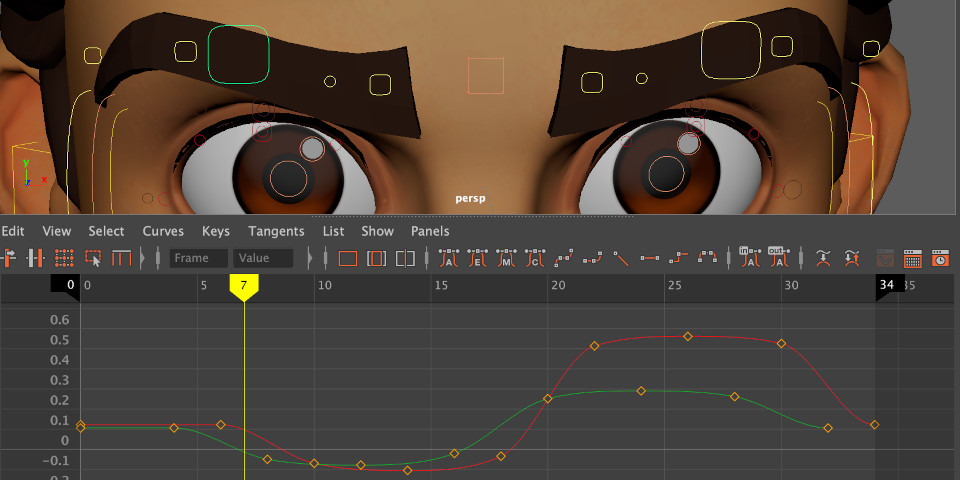Collapse the toolbar section handle left of Frame field
The image size is (960, 480).
157,258
